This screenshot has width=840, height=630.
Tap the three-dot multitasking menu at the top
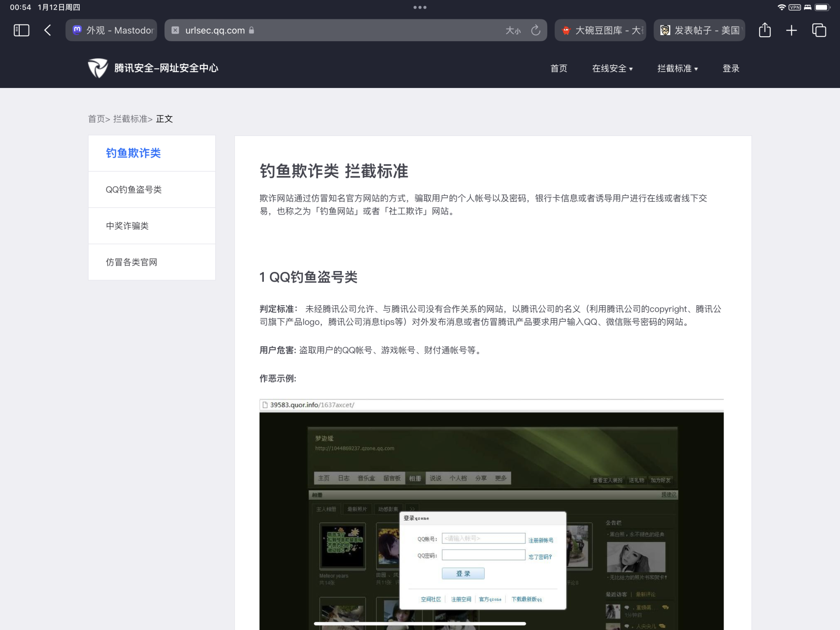[x=420, y=7]
